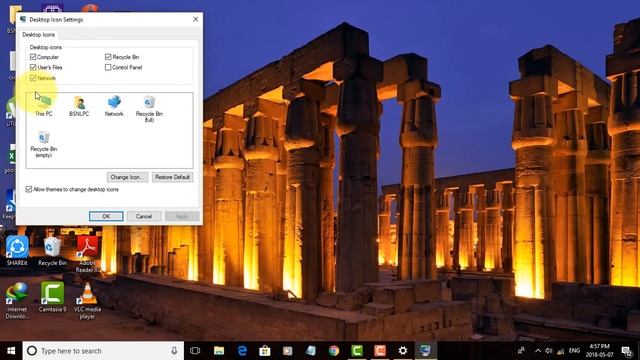The image size is (640, 360).
Task: Open File Explorer from taskbar
Action: (x=219, y=351)
